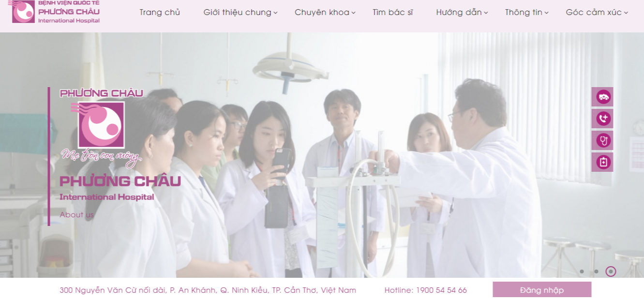Select the stethoscope doctor icon
This screenshot has height=301, width=644.
tap(602, 140)
